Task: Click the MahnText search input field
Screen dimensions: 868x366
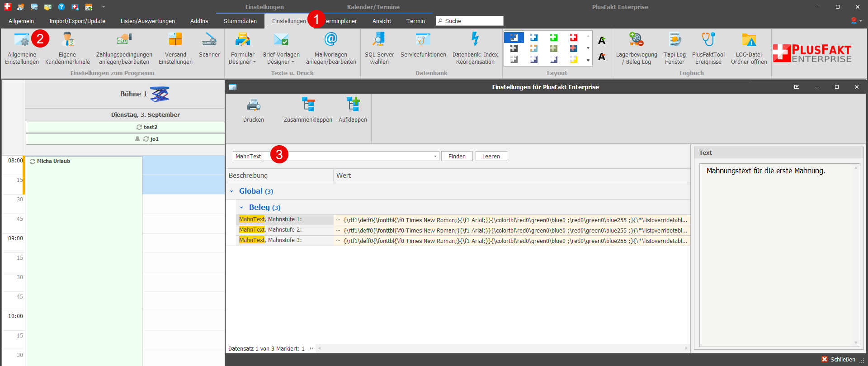Action: 336,156
